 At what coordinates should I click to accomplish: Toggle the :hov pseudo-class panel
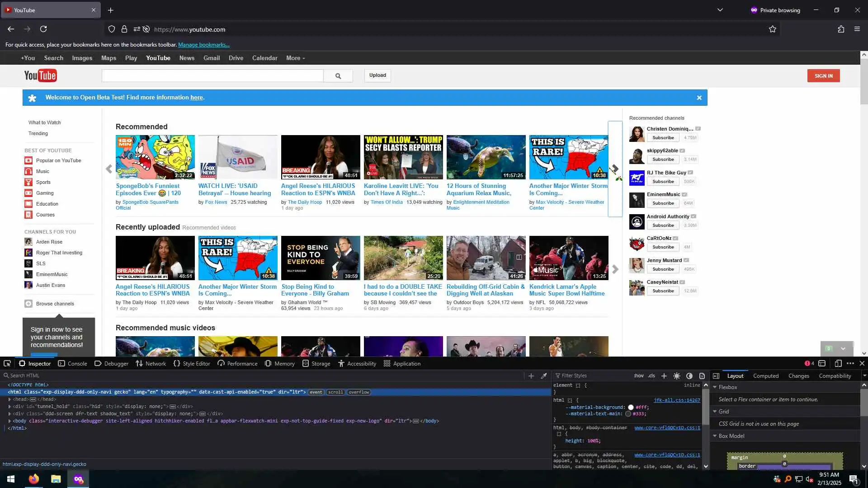point(638,376)
